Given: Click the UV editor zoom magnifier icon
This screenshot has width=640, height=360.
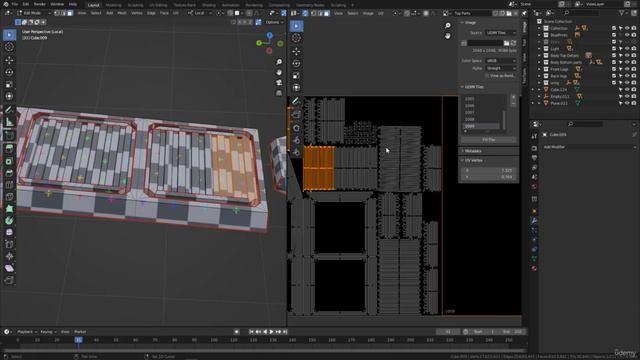Looking at the screenshot, I should point(448,25).
